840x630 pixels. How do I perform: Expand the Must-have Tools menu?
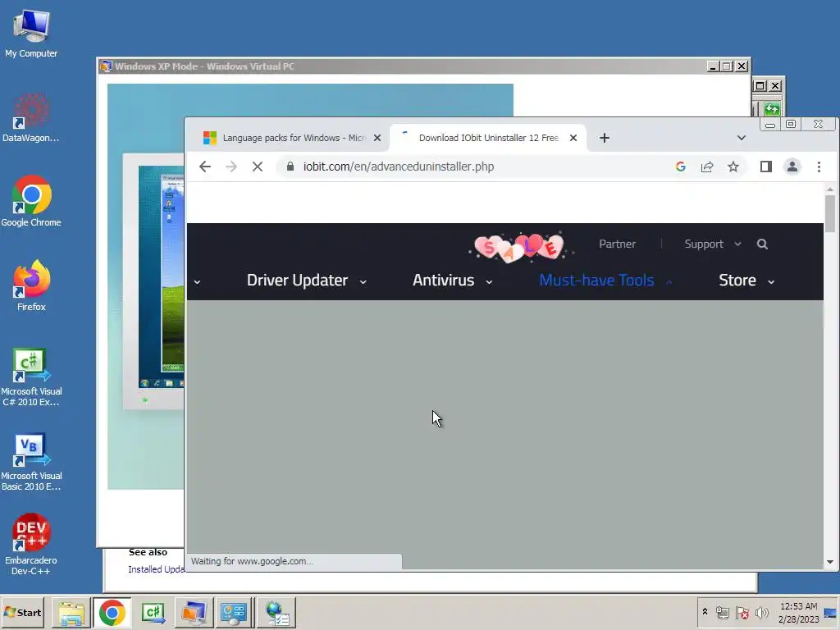point(605,281)
